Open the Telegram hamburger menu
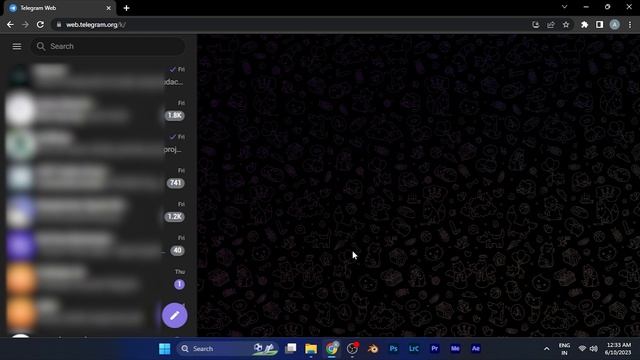Image resolution: width=640 pixels, height=360 pixels. pos(17,47)
